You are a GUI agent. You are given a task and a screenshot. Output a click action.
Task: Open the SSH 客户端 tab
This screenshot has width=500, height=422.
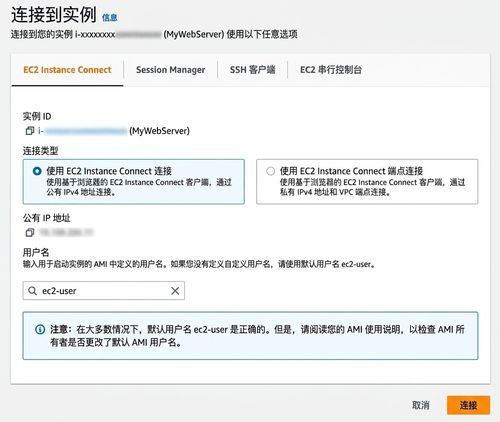tap(252, 70)
